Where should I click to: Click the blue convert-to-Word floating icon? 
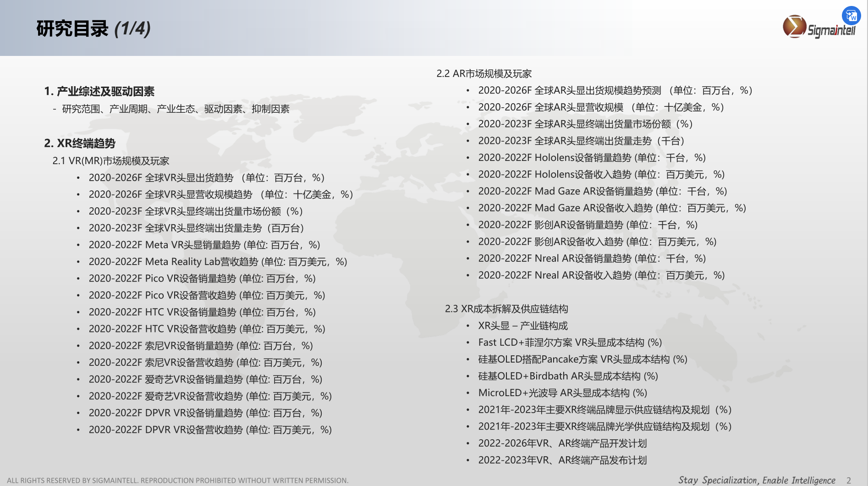click(851, 16)
